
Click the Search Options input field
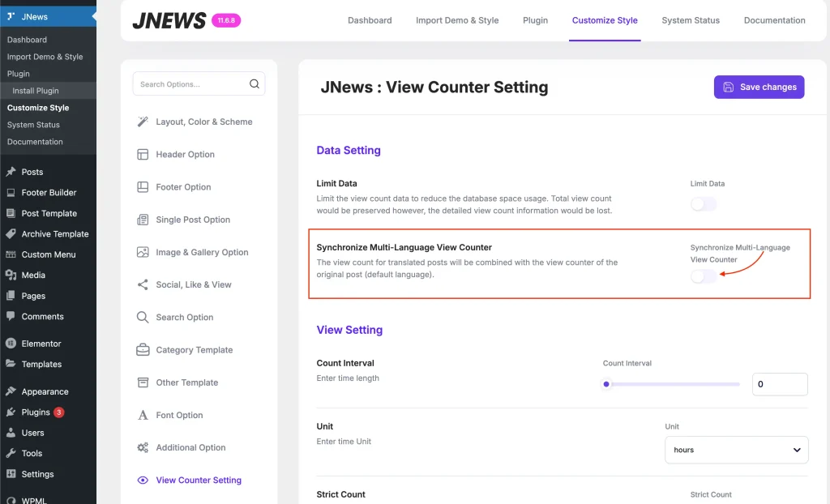(x=191, y=83)
